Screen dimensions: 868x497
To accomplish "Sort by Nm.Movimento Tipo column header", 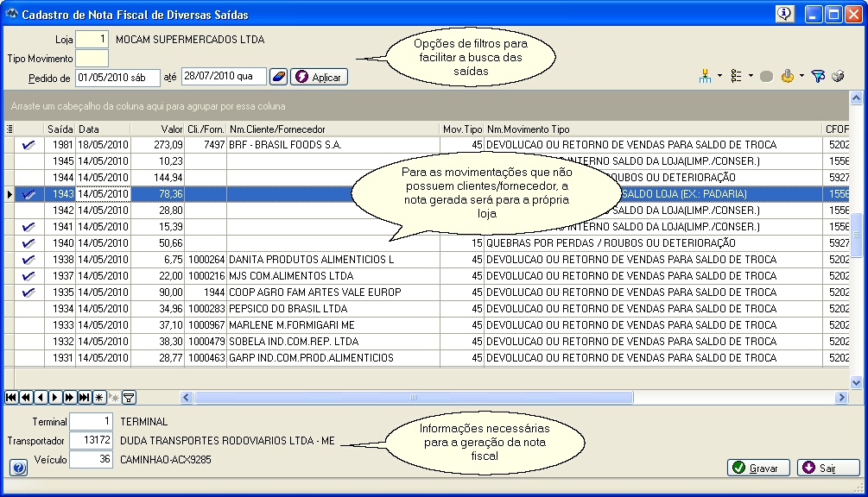I will 653,129.
